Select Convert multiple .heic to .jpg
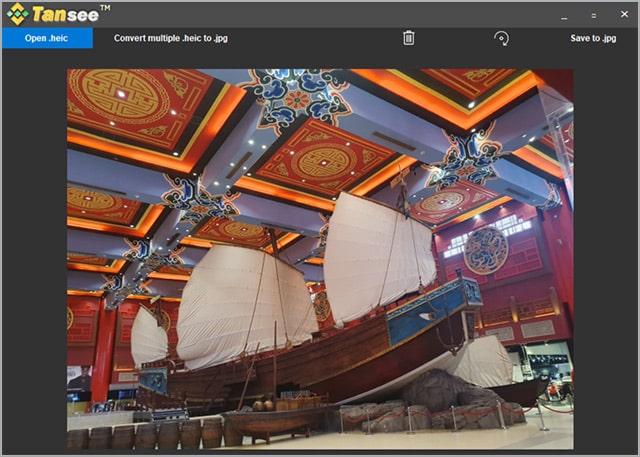The height and width of the screenshot is (457, 640). click(171, 38)
